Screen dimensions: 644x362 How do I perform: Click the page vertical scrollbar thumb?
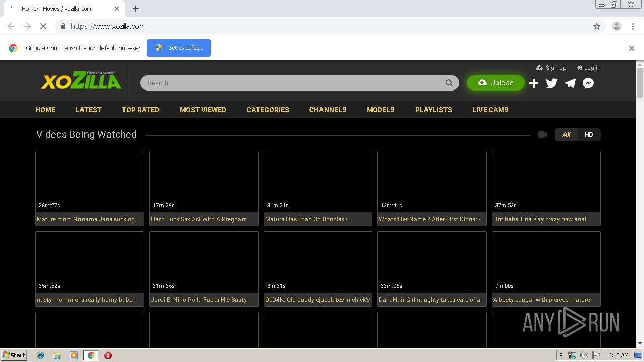640,83
